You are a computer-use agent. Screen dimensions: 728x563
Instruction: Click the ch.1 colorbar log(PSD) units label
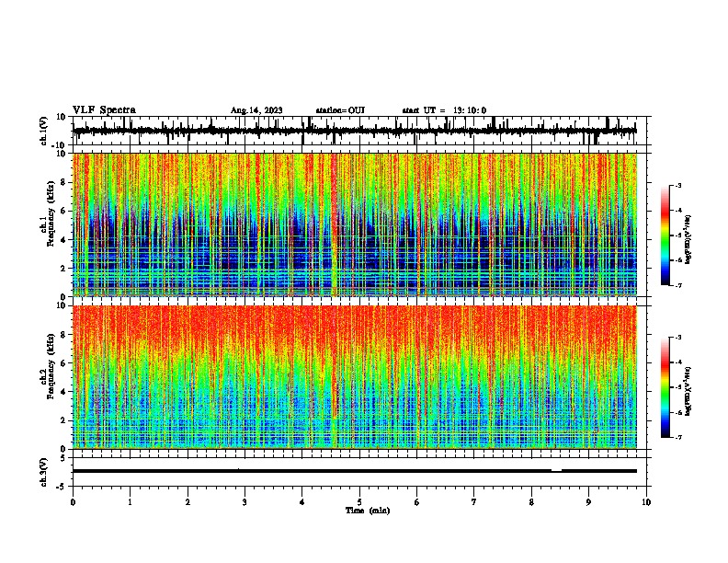click(x=688, y=240)
